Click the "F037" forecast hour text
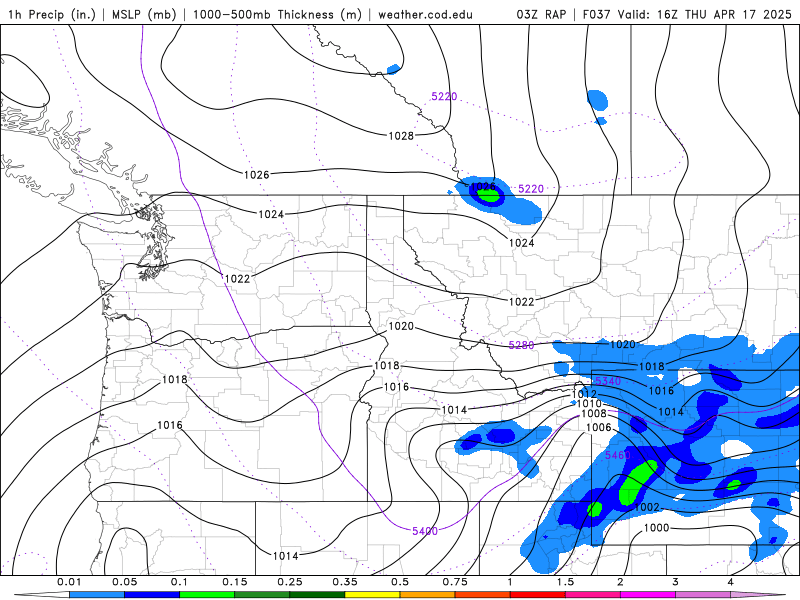Viewport: 800px width, 600px height. tap(596, 14)
